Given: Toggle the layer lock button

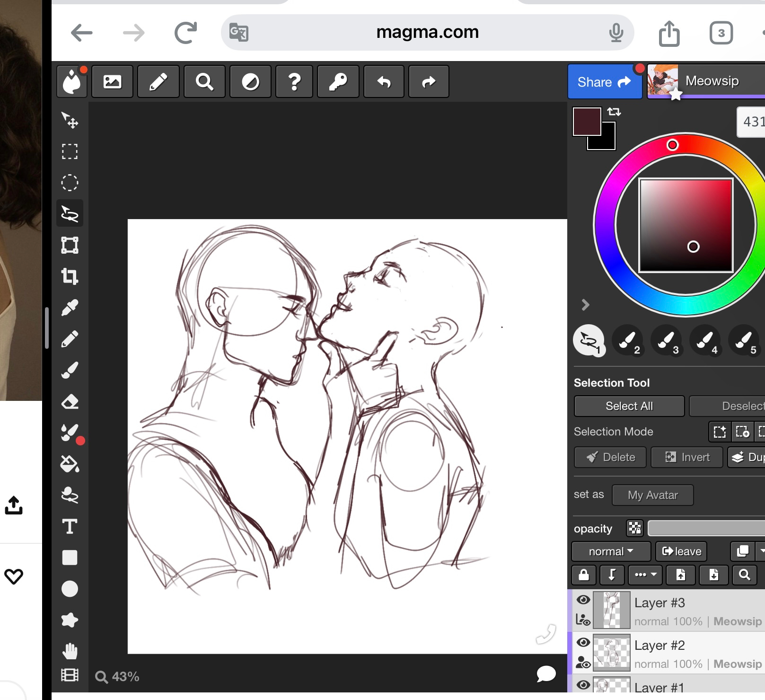Looking at the screenshot, I should (x=584, y=575).
